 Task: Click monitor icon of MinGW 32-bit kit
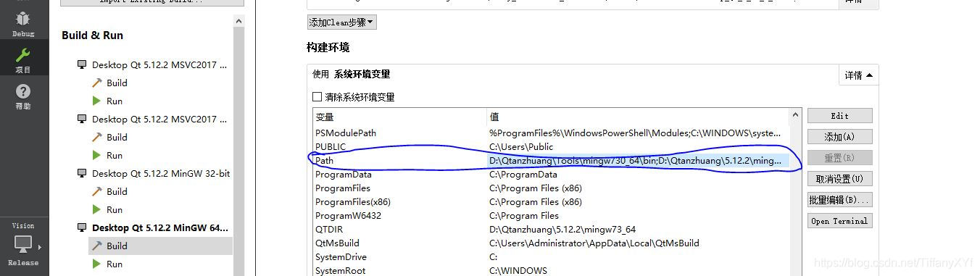(x=81, y=173)
